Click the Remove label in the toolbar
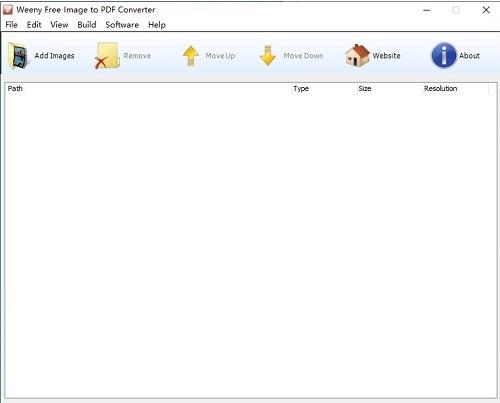Image resolution: width=500 pixels, height=403 pixels. coord(137,56)
